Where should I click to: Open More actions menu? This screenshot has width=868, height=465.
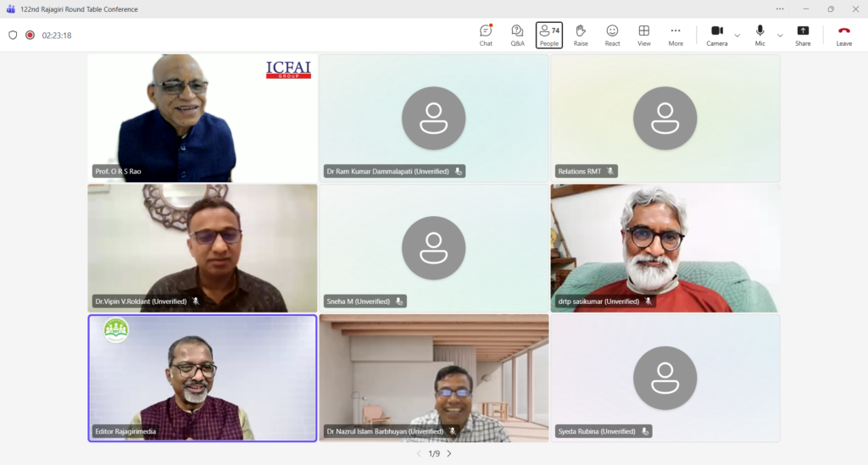[x=676, y=35]
